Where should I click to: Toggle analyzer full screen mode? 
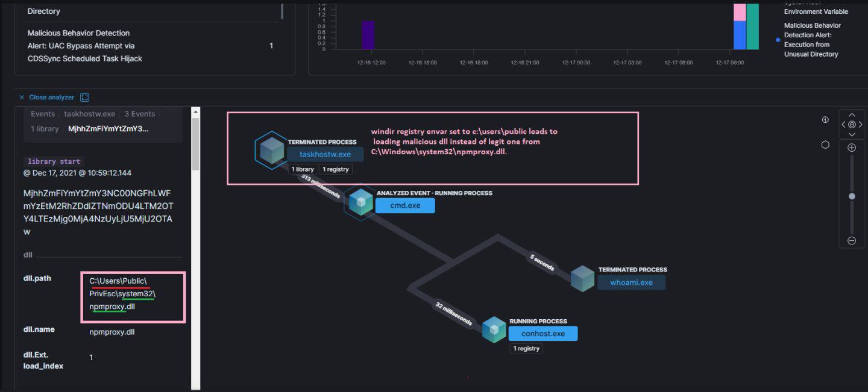84,98
